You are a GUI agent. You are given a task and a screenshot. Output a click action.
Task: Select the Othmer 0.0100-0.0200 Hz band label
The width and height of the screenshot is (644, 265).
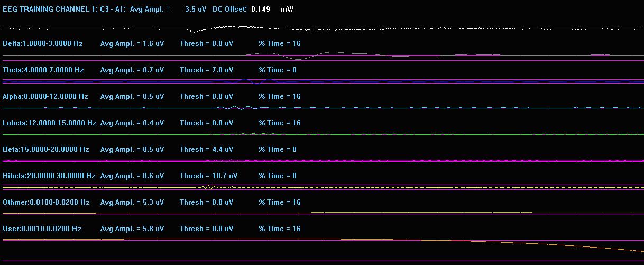[x=47, y=203]
